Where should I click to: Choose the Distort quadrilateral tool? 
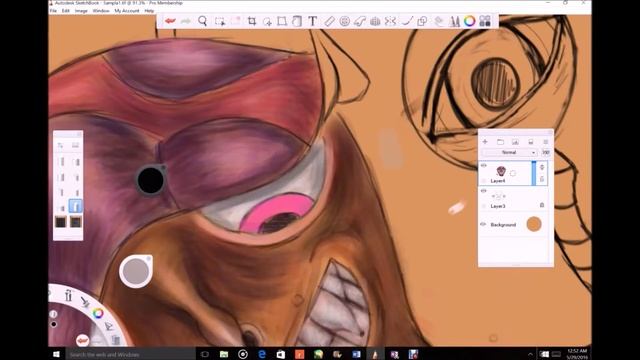[x=282, y=21]
